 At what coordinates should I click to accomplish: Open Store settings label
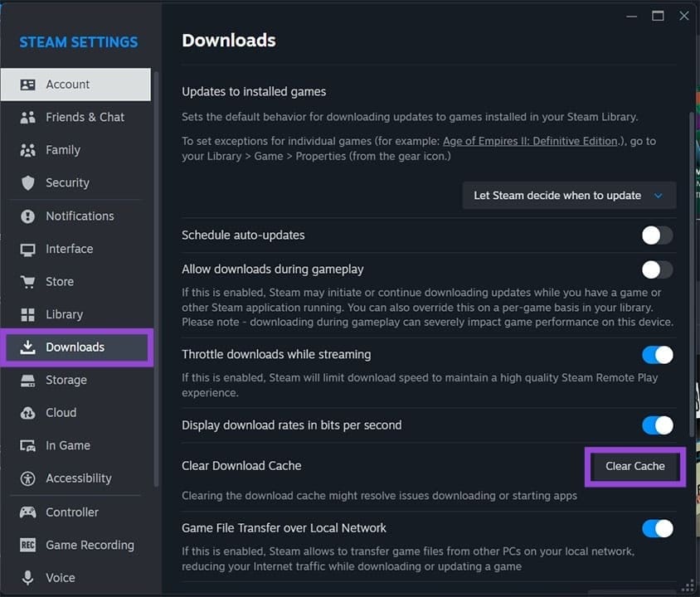[x=60, y=282]
